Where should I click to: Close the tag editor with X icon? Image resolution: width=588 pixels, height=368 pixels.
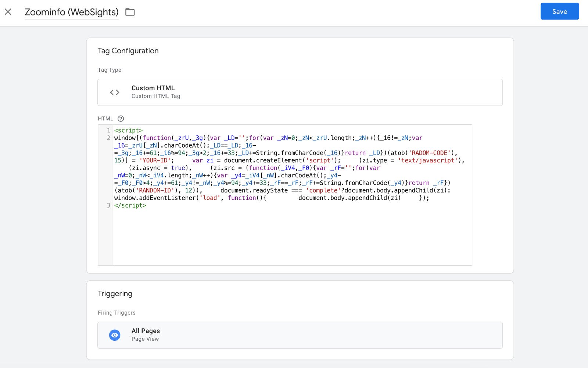[x=8, y=12]
